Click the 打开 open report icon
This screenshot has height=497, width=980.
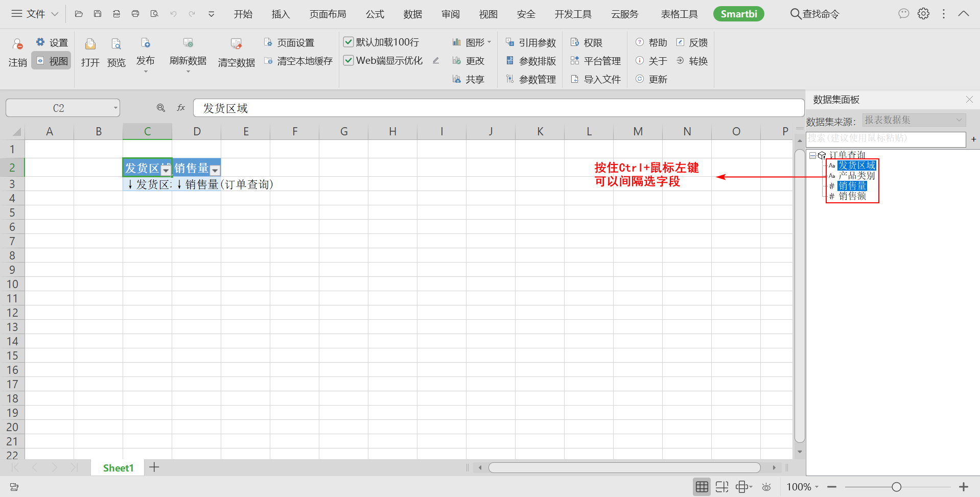point(90,44)
